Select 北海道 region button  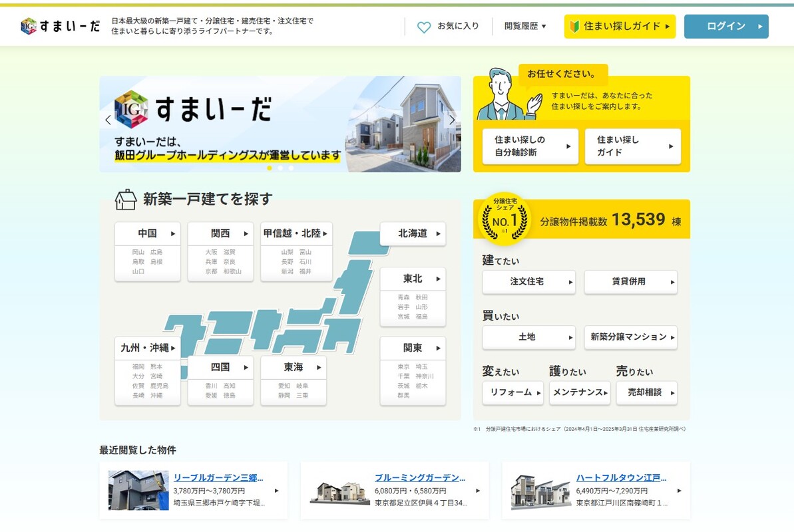(413, 233)
